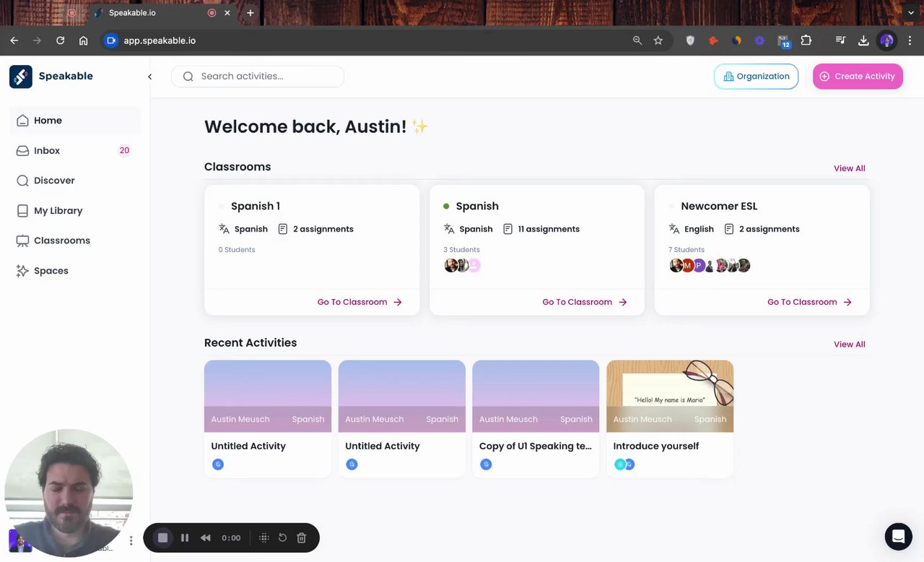The image size is (924, 562).
Task: Click badge icon under second Untitled Activity
Action: coord(352,464)
